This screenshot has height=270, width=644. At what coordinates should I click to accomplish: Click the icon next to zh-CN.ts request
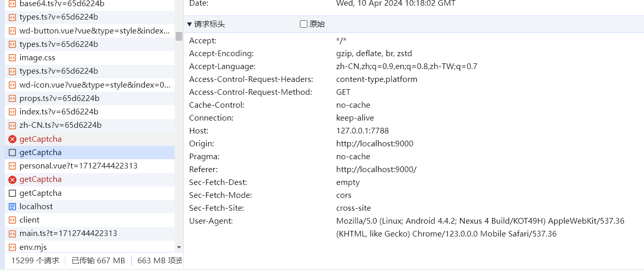click(12, 125)
